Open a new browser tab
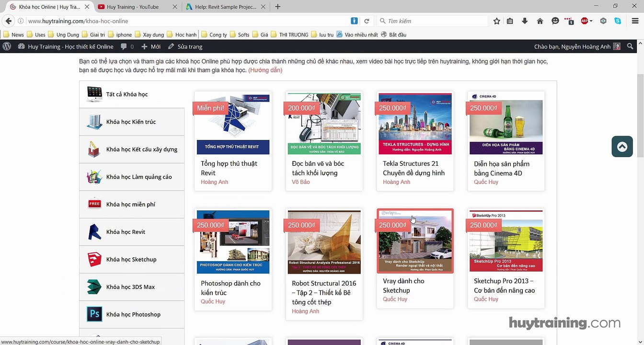Screen dimensions: 644x345 277,7
